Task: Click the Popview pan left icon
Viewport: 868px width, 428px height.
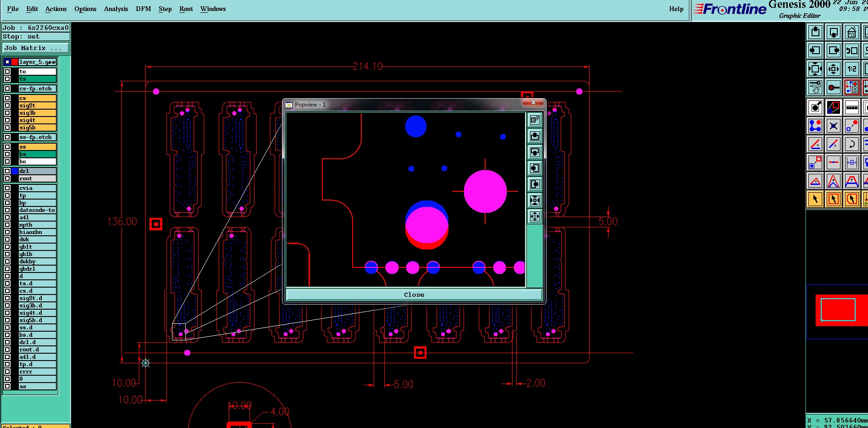Action: [x=535, y=168]
